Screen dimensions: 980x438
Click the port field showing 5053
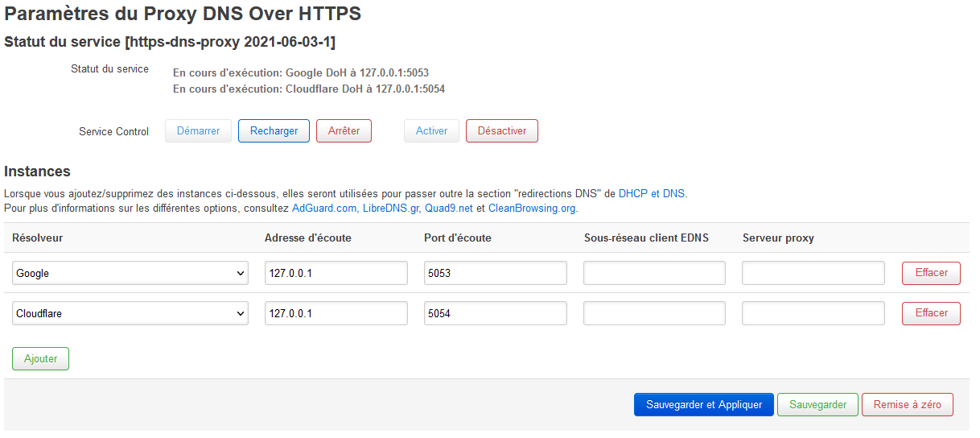coord(496,273)
